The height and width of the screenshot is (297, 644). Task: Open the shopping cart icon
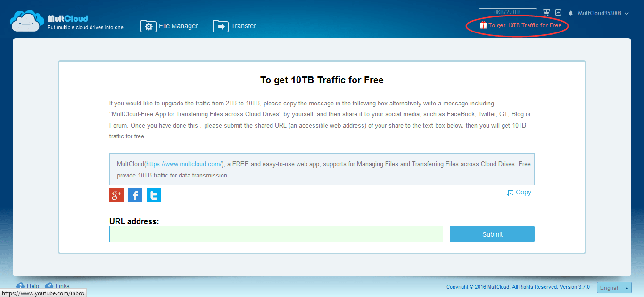546,13
